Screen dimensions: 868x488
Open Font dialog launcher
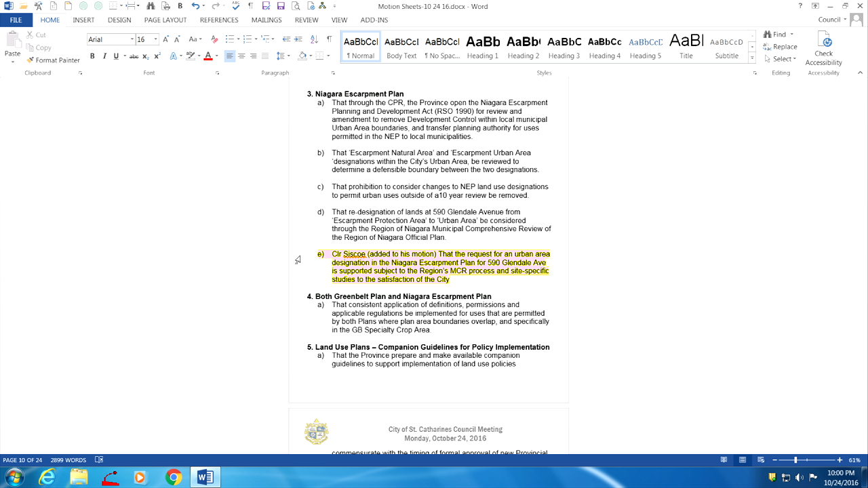[x=216, y=73]
